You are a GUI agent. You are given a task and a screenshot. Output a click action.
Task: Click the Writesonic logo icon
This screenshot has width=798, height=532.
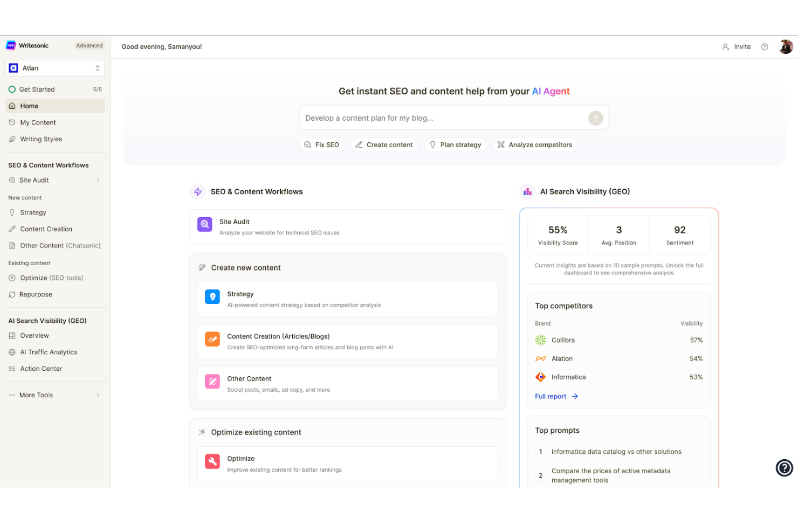11,45
